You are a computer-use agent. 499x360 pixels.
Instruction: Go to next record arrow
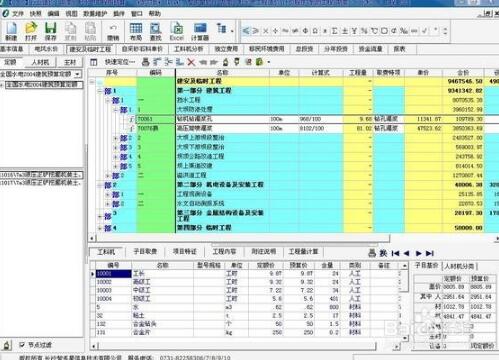click(419, 253)
